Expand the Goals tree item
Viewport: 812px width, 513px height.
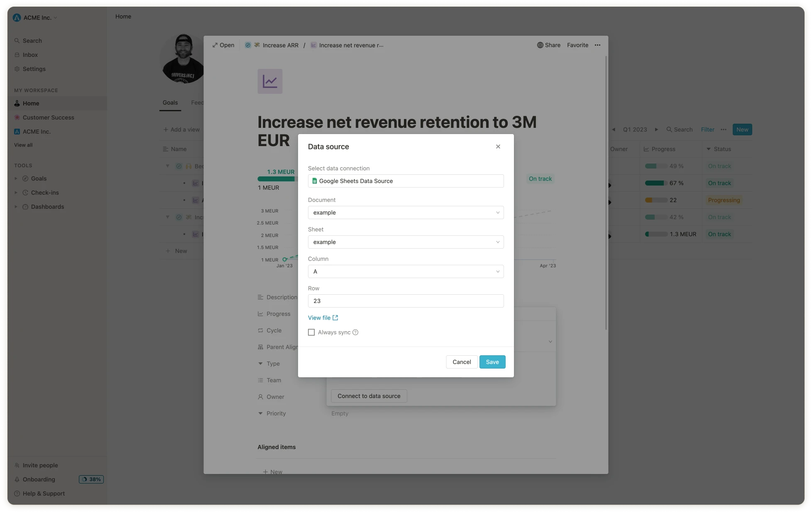[x=16, y=178]
